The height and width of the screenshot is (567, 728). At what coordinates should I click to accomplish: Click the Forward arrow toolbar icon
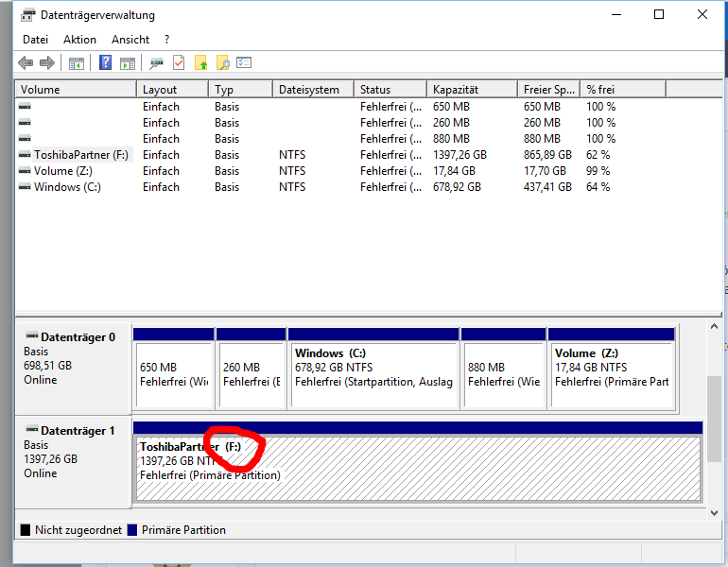47,62
